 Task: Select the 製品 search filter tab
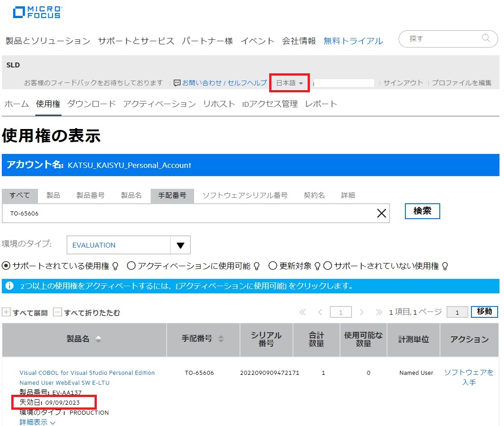pyautogui.click(x=53, y=195)
